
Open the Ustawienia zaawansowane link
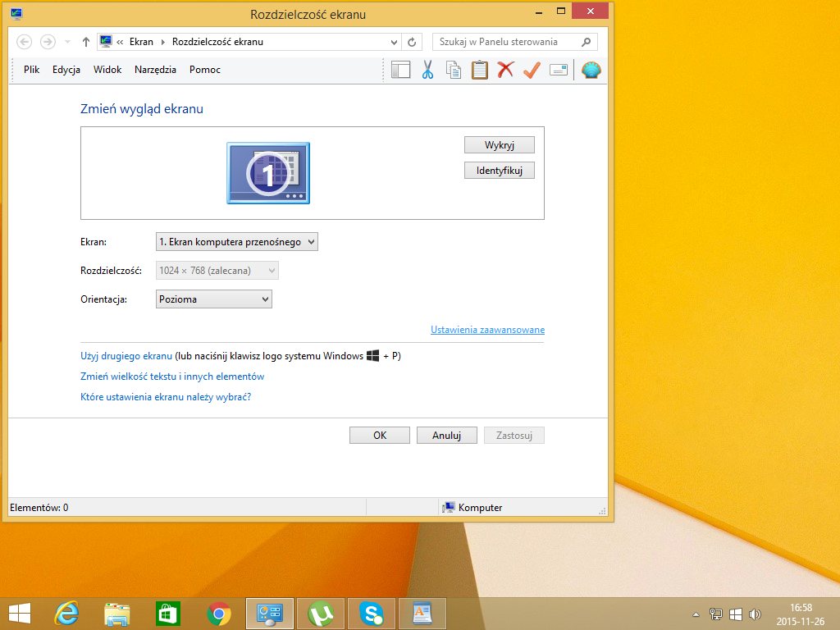coord(487,330)
